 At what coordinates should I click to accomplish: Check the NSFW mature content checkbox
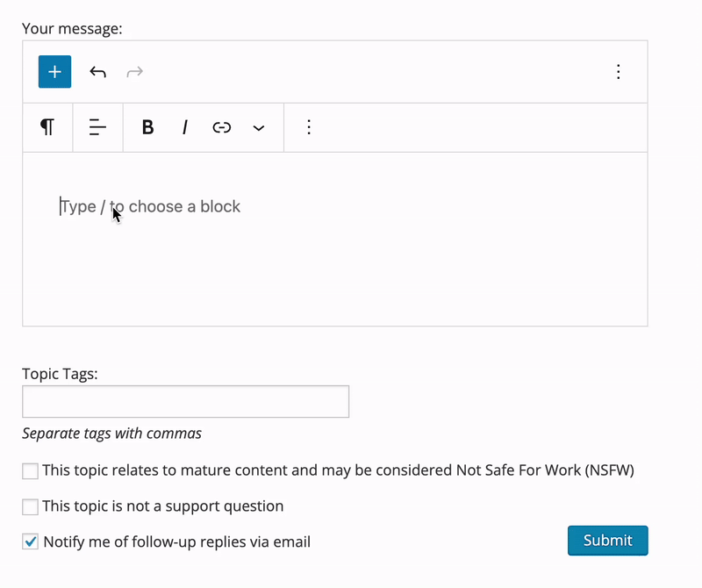click(29, 470)
